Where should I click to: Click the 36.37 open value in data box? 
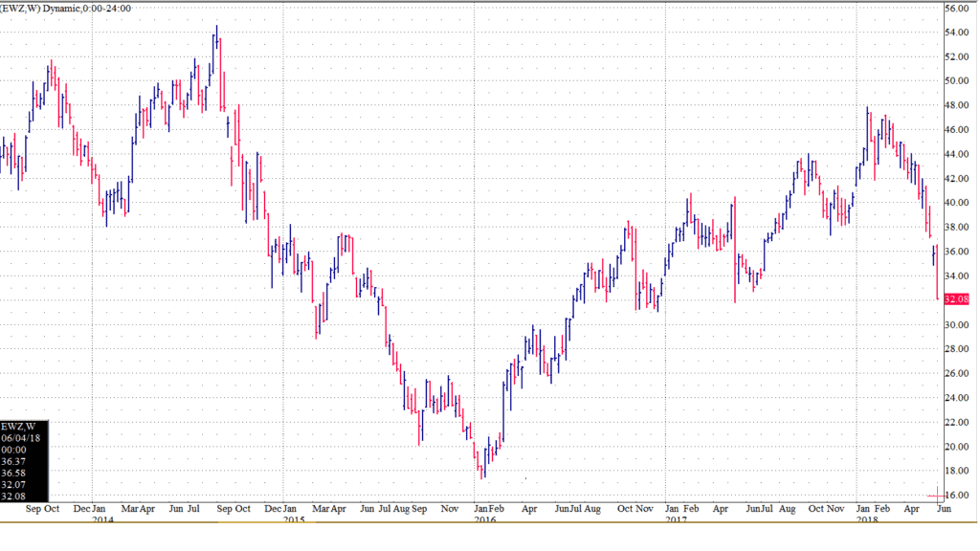(x=14, y=461)
